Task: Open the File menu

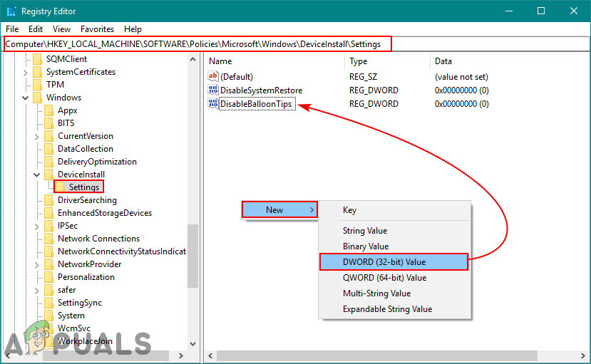Action: (x=12, y=29)
